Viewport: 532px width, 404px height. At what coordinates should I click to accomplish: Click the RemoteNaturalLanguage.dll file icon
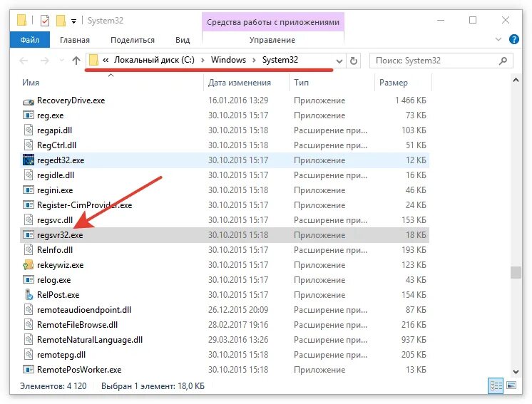[29, 339]
